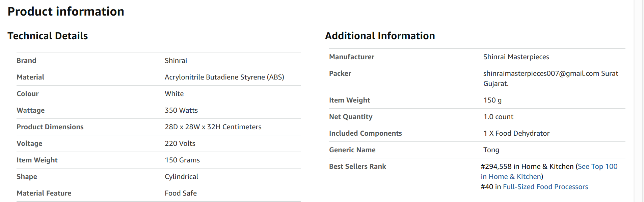
Task: Click the Food Safe material feature value
Action: [181, 193]
